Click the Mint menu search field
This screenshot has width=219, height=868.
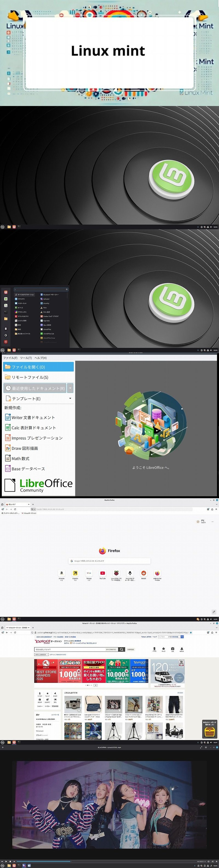point(41,289)
